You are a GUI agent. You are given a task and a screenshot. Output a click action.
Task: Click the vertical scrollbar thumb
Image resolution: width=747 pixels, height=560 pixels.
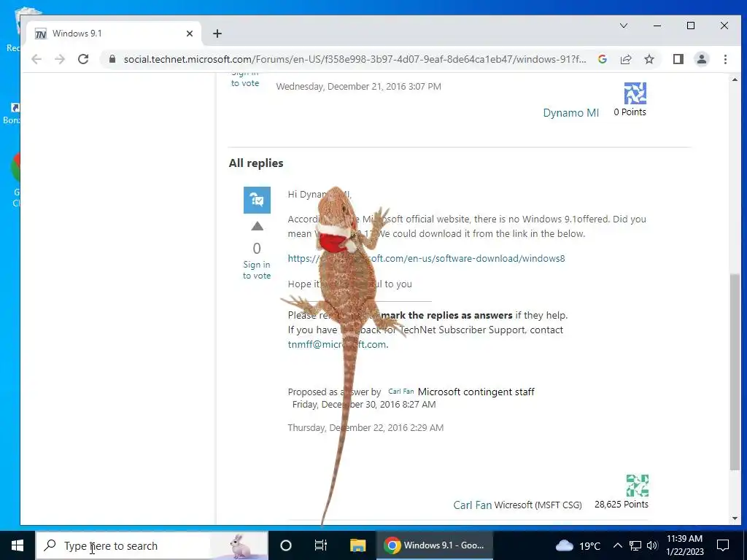click(x=734, y=373)
